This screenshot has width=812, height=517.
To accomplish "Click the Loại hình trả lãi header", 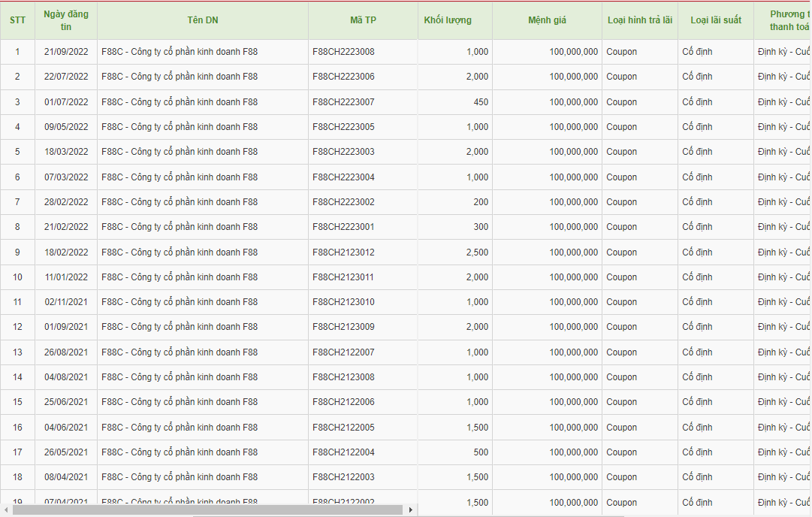I will [639, 20].
